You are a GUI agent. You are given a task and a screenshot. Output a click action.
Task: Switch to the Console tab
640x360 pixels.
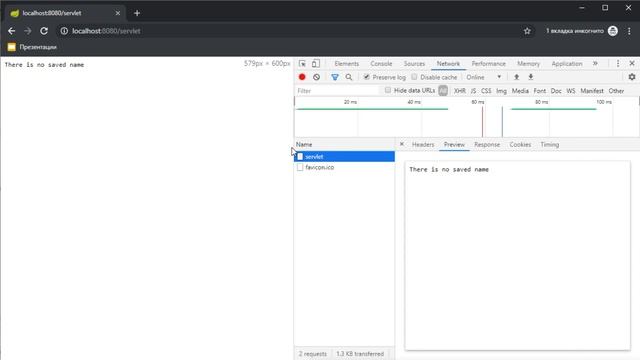pos(381,64)
